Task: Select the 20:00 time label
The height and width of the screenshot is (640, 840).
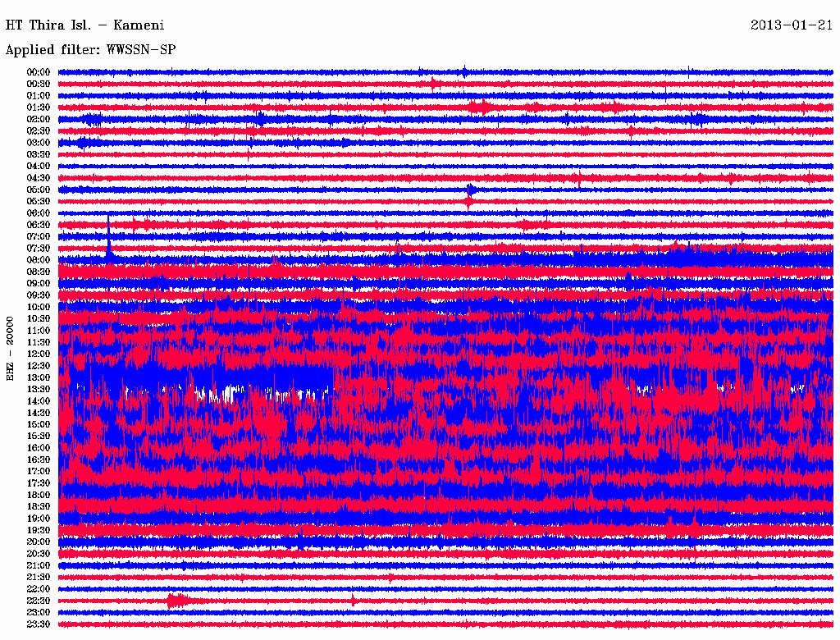Action: [x=38, y=542]
